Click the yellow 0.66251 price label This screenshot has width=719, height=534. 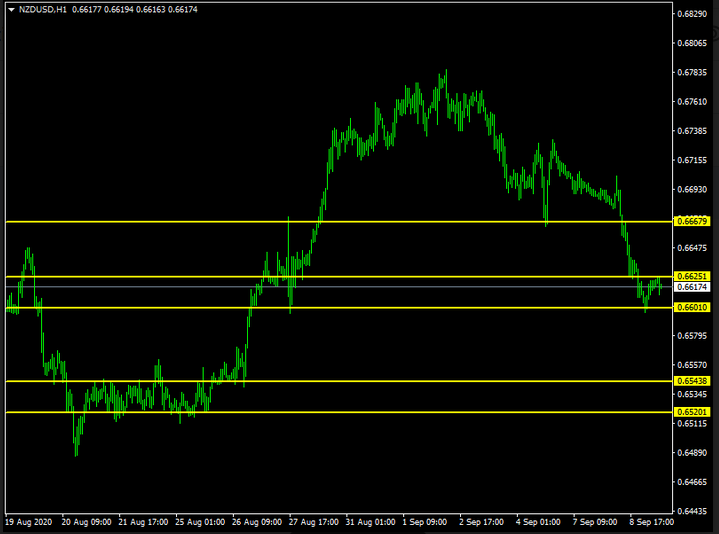point(693,276)
